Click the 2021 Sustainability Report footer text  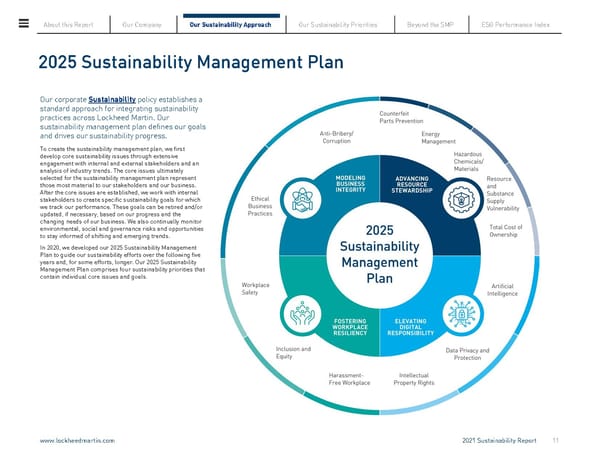(500, 440)
